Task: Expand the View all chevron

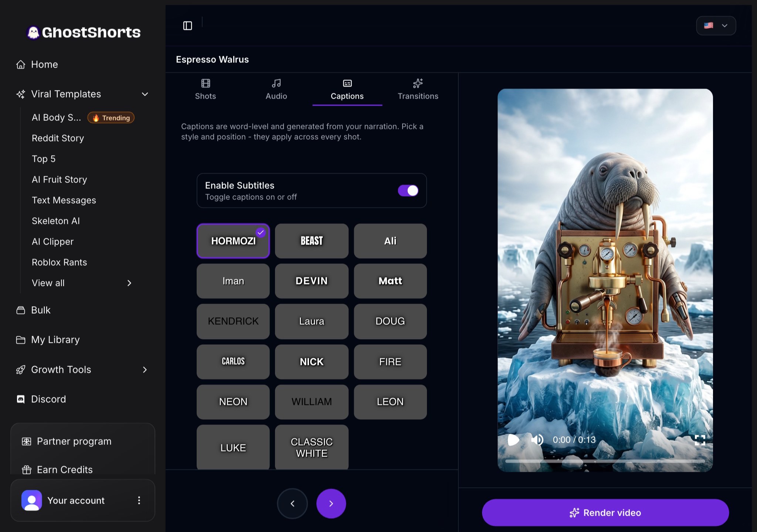Action: 129,283
